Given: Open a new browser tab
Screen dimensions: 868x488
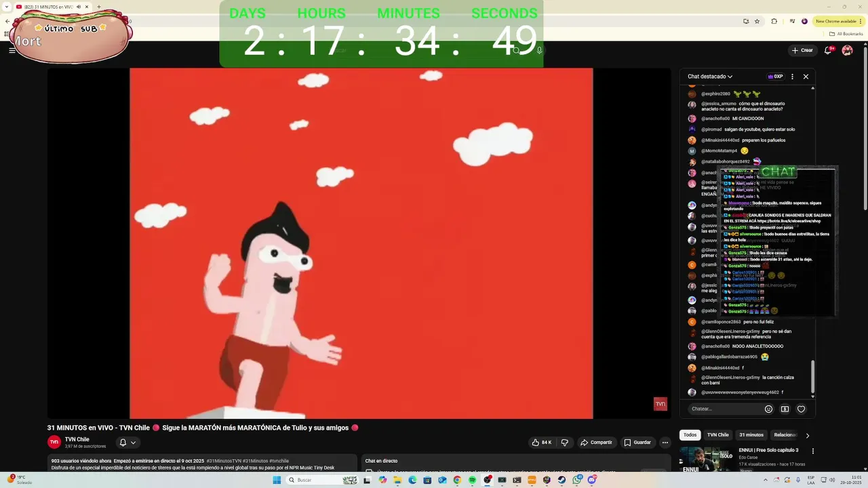Looking at the screenshot, I should click(x=99, y=7).
